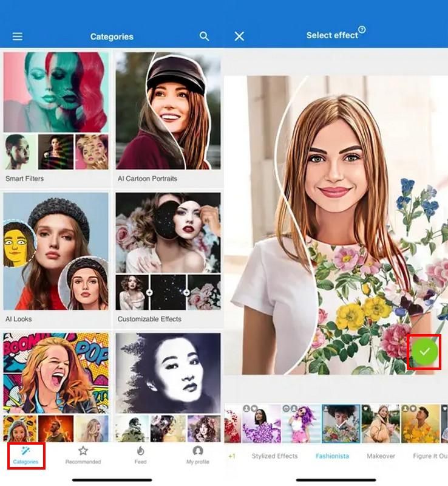Image resolution: width=448 pixels, height=486 pixels.
Task: Tap the AI Looks label text
Action: [x=19, y=319]
